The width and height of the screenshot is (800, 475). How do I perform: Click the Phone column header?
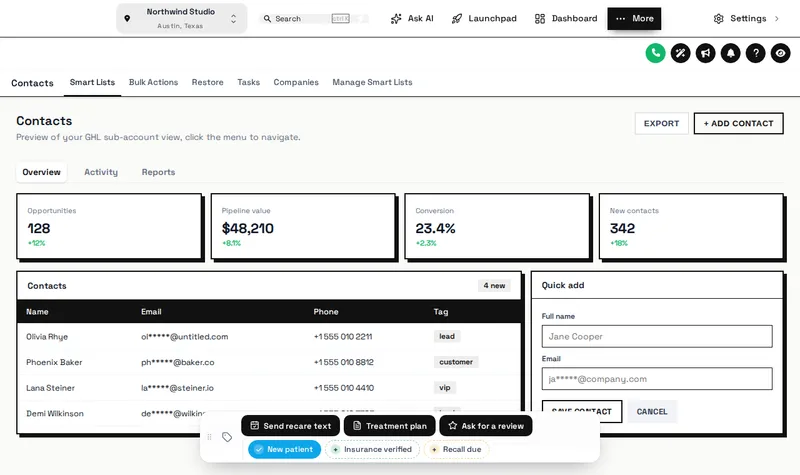[326, 312]
